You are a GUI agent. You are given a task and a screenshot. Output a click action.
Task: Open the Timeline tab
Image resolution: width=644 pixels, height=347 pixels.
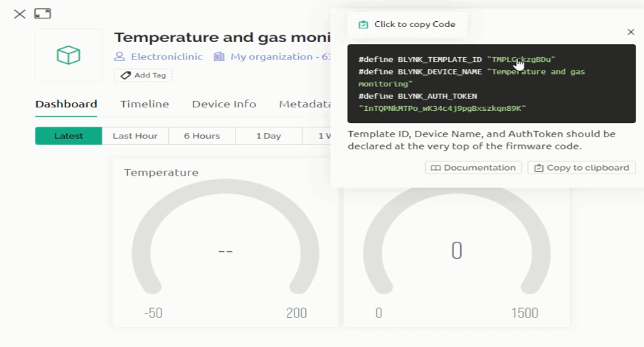click(144, 105)
